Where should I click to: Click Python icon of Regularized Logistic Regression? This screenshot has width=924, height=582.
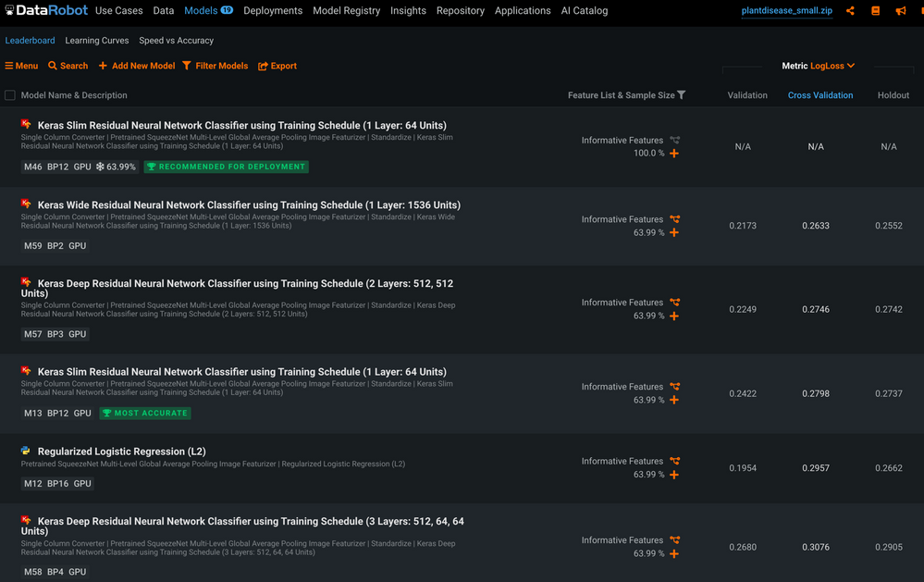[x=26, y=451]
